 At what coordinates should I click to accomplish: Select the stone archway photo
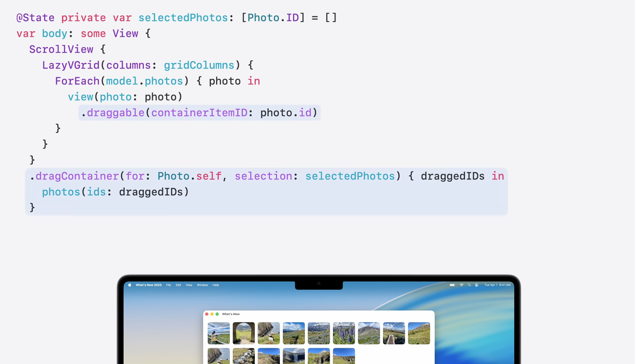tap(244, 333)
